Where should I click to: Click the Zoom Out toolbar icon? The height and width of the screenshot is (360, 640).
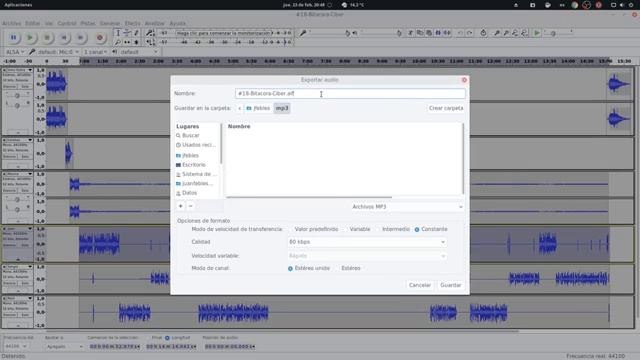506,33
